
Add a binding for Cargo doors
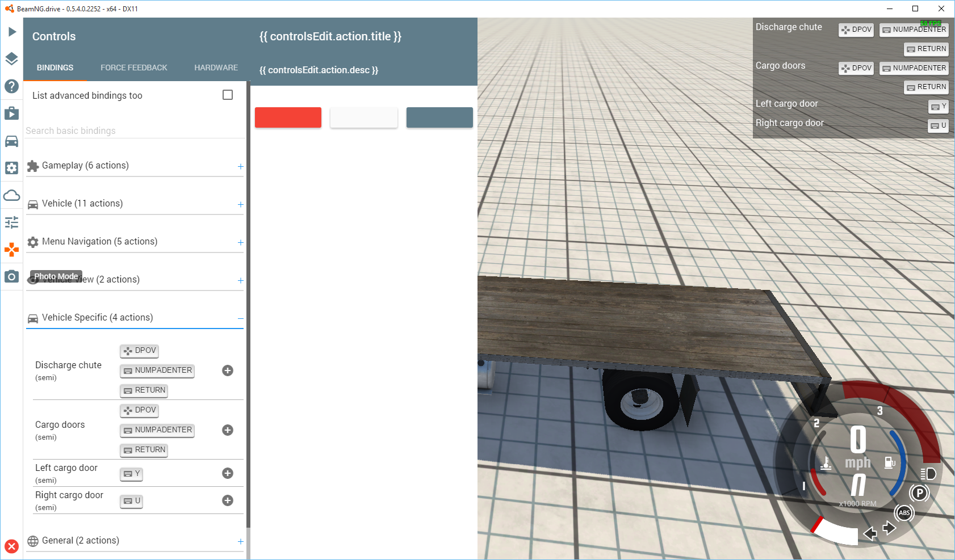[x=228, y=430]
